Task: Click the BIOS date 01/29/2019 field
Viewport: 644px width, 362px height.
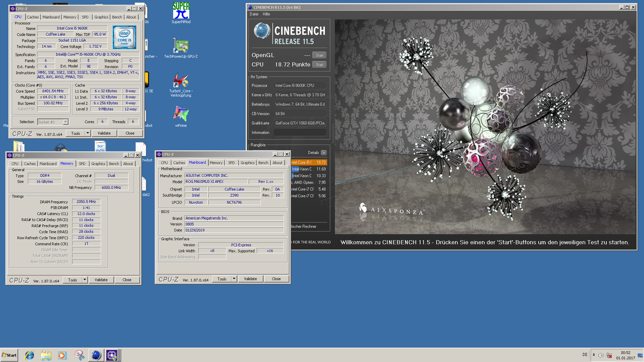Action: pos(234,230)
